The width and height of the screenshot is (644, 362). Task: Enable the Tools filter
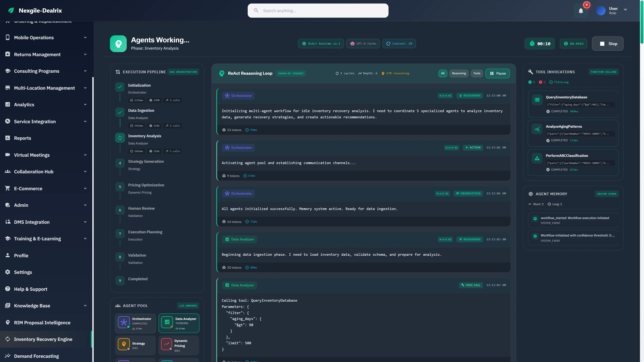[x=477, y=73]
